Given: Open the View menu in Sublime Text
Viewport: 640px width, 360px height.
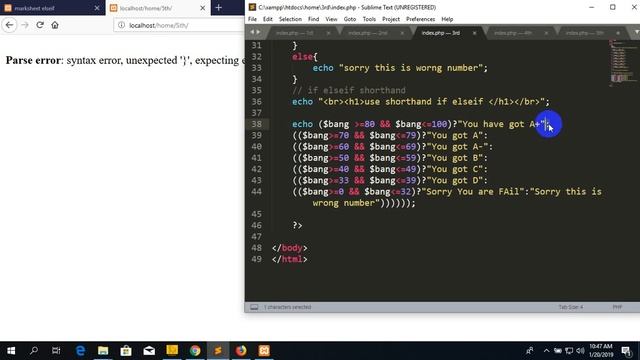Looking at the screenshot, I should coord(331,19).
